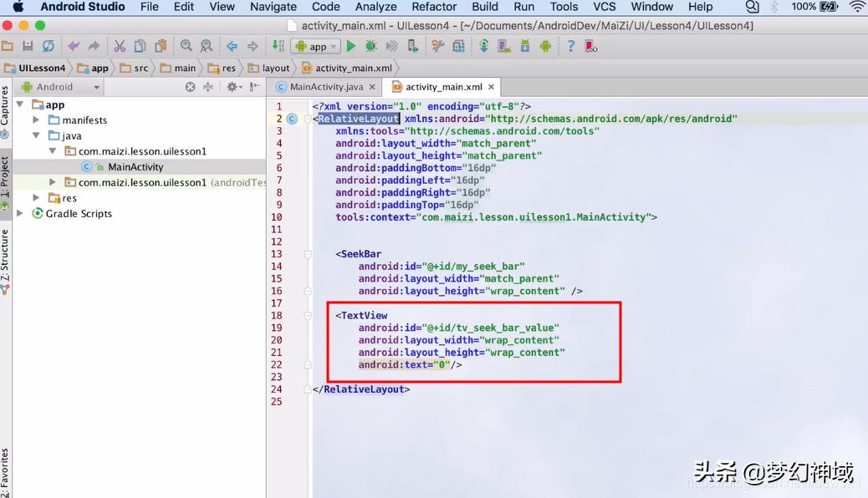Click the Cut scissors icon
This screenshot has width=868, height=498.
click(120, 47)
